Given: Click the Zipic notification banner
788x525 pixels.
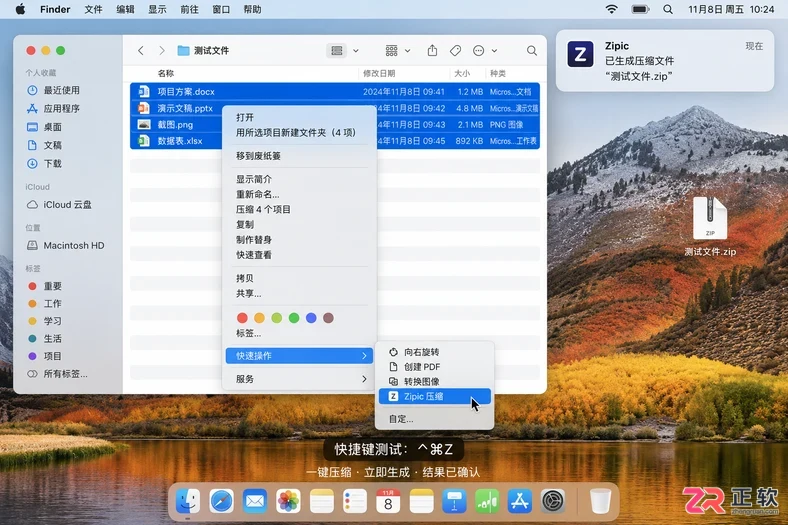Looking at the screenshot, I should 665,61.
